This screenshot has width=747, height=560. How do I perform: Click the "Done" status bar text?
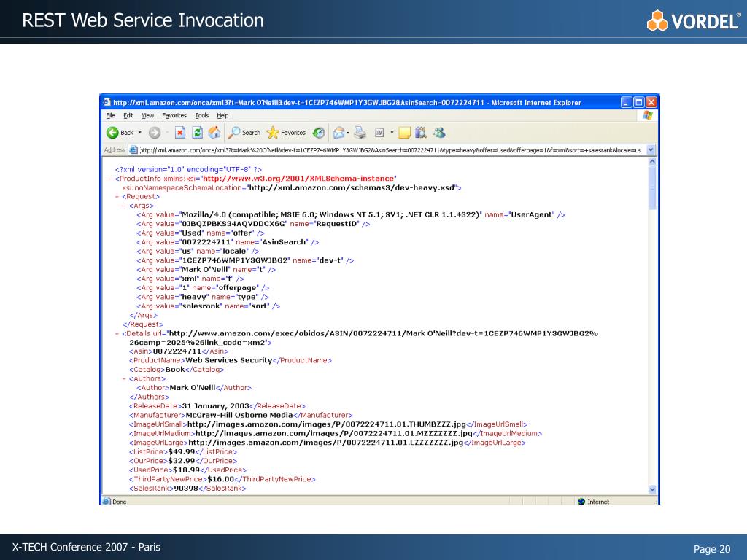(x=120, y=502)
